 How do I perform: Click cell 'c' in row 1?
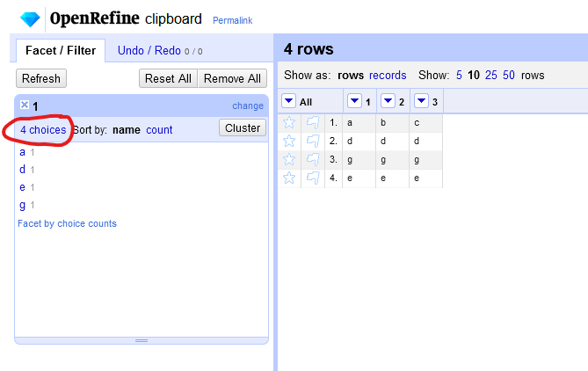(x=425, y=123)
